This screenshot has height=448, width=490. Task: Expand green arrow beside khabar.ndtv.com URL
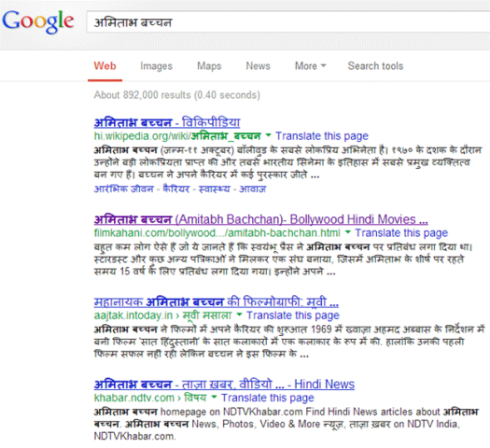214,397
